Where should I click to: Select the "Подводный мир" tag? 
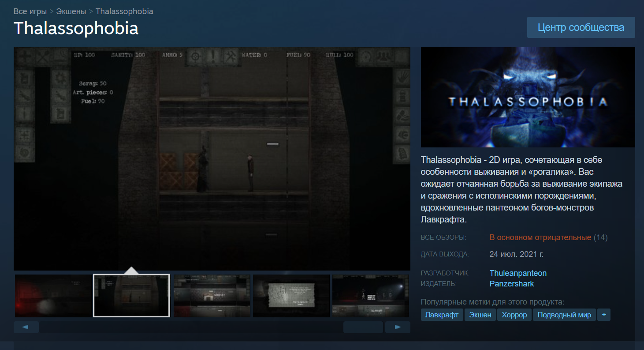point(565,315)
